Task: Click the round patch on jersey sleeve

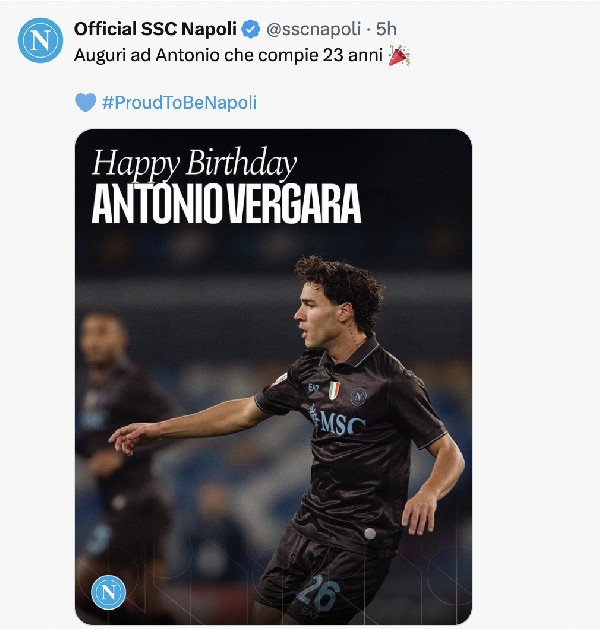Action: click(x=280, y=377)
